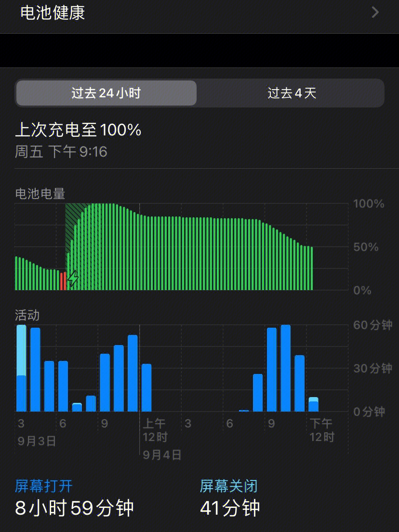399x532 pixels.
Task: Tap the 电池电量 chart heading
Action: click(x=40, y=194)
